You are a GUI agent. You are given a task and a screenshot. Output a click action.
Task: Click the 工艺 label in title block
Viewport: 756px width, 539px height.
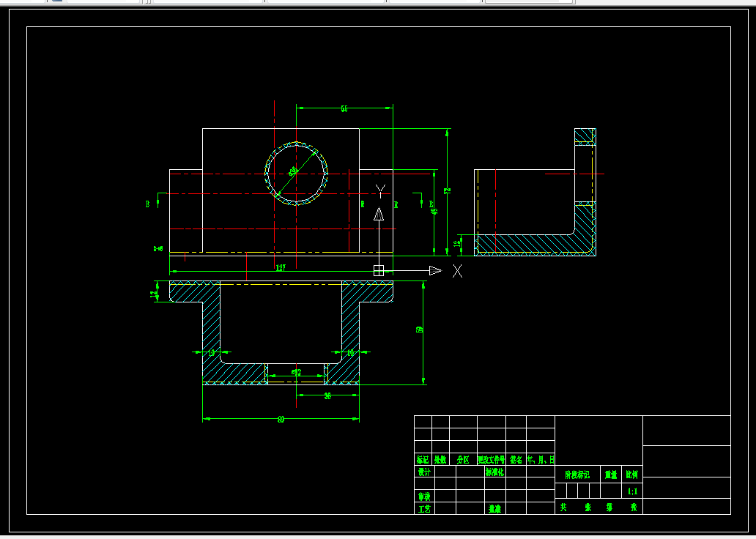tap(424, 509)
